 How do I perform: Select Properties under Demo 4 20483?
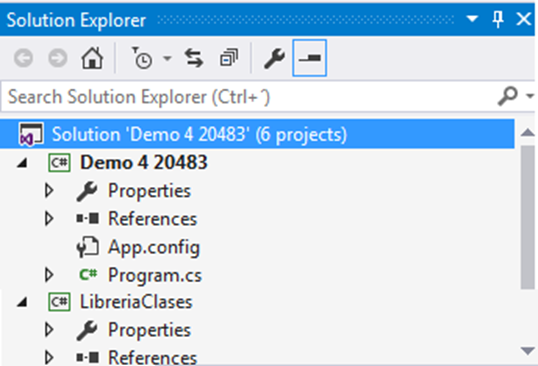pyautogui.click(x=149, y=191)
